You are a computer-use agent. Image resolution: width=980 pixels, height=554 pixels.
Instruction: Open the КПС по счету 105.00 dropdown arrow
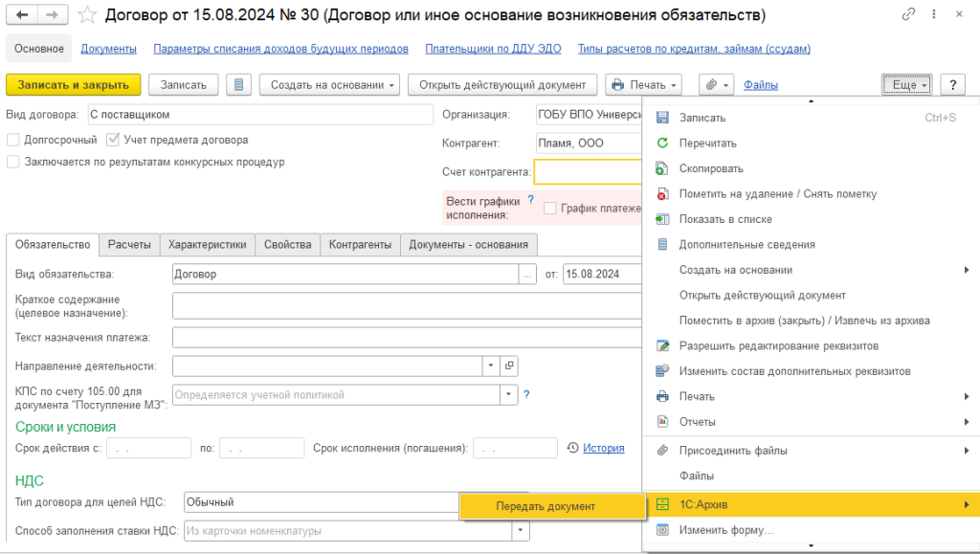tap(509, 395)
